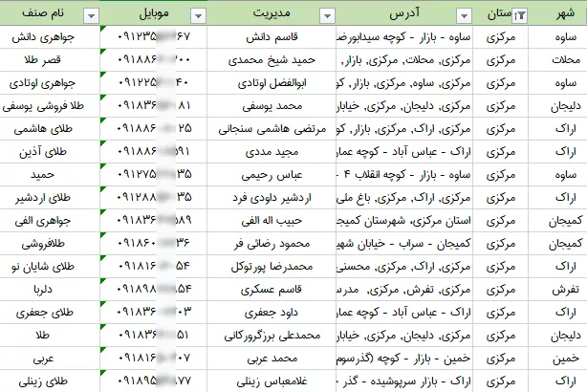
Task: Select cell جواهری دانش
Action: [x=50, y=37]
